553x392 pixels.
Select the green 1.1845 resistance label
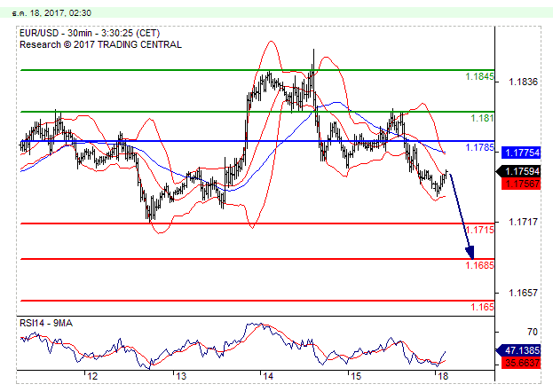click(479, 76)
